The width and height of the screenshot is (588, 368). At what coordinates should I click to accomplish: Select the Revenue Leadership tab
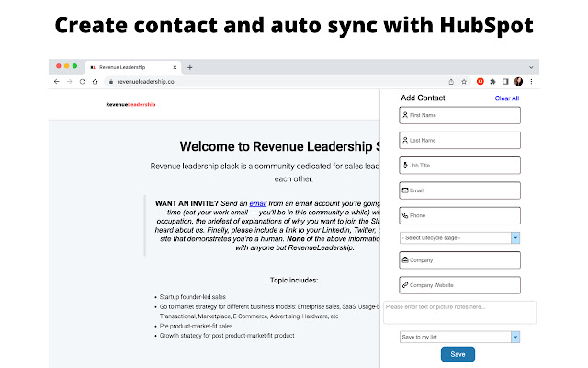click(x=133, y=67)
